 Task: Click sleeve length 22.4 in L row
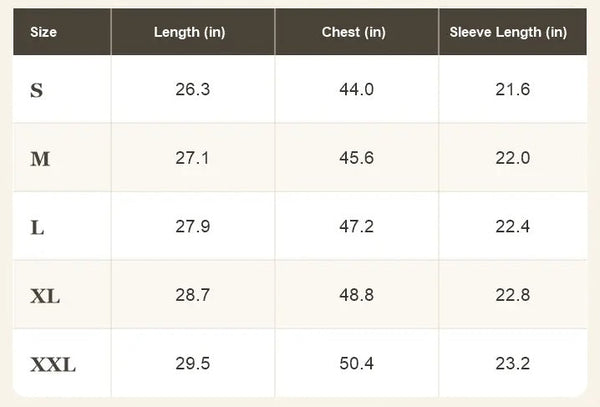(x=512, y=226)
